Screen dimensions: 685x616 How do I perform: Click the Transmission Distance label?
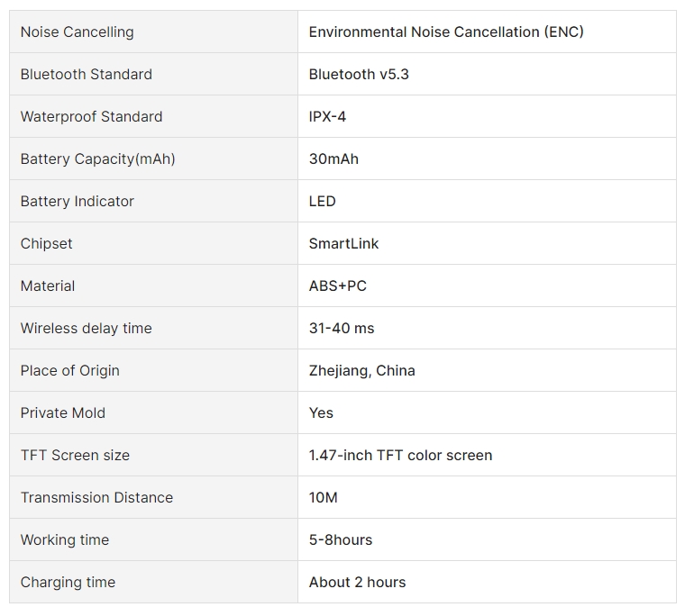coord(96,498)
